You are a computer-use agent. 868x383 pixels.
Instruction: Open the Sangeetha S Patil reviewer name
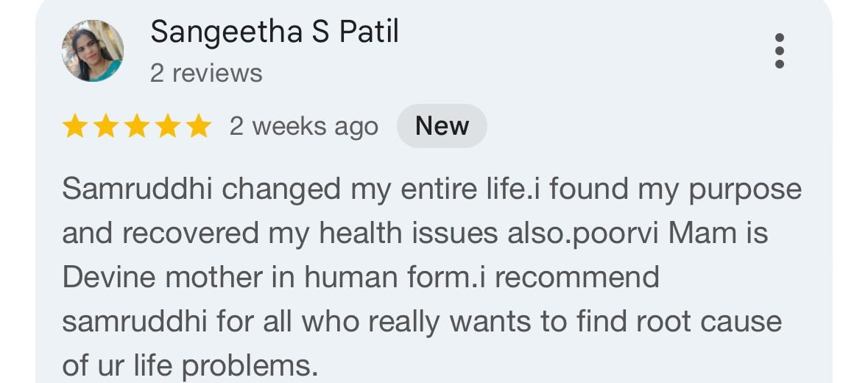point(274,32)
